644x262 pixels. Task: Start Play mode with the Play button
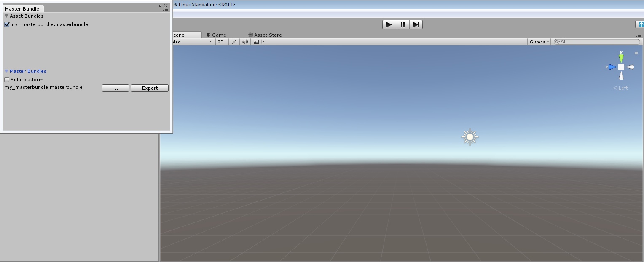(389, 24)
